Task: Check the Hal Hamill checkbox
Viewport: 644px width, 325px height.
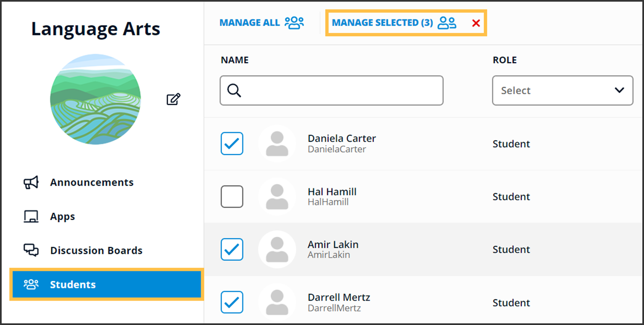Action: pos(232,197)
